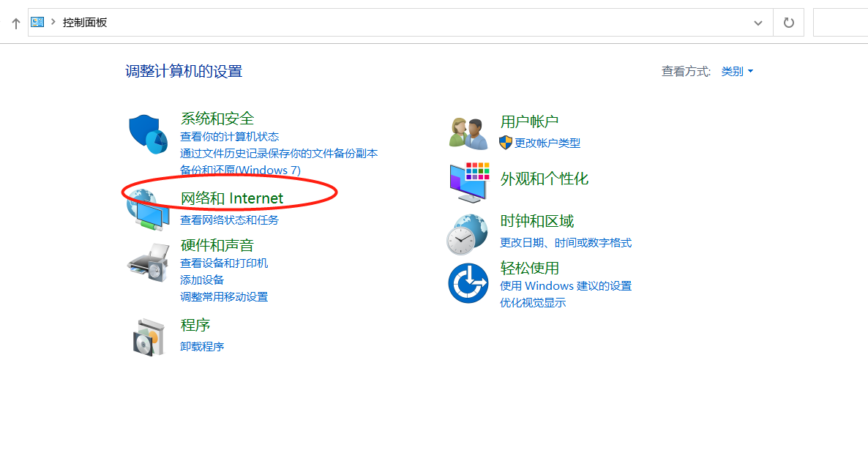Click the 轻松使用 accessibility icon
This screenshot has width=868, height=472.
(468, 283)
